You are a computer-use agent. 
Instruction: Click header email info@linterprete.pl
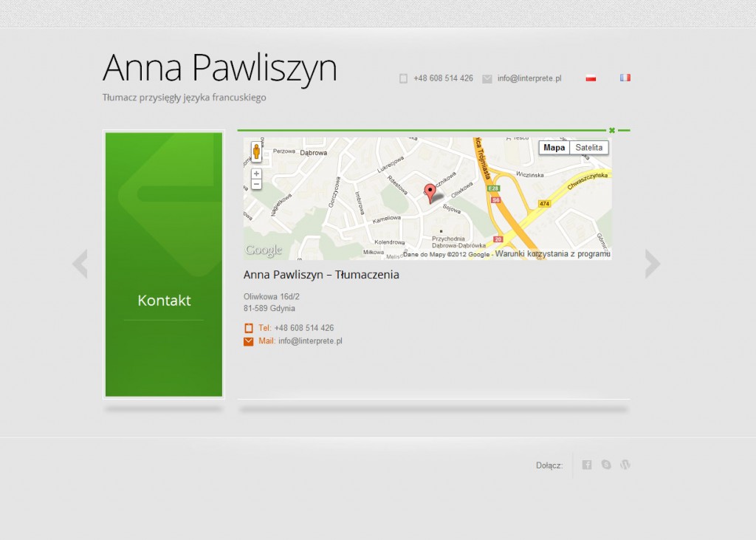pos(529,78)
